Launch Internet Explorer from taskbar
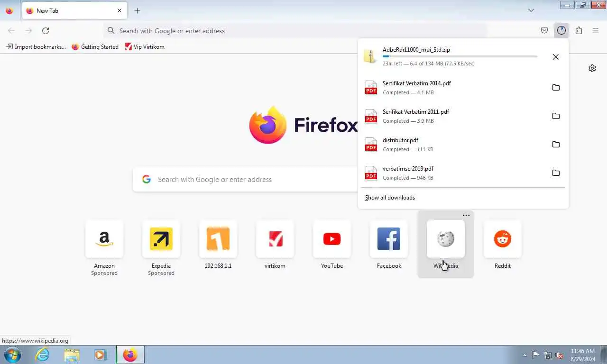 click(43, 355)
